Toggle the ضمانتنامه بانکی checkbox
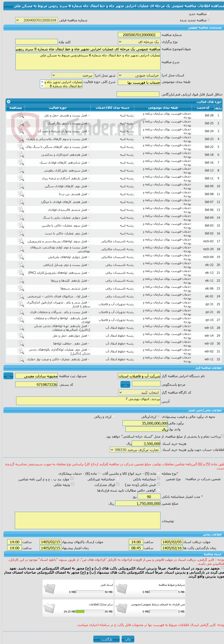 (158, 479)
